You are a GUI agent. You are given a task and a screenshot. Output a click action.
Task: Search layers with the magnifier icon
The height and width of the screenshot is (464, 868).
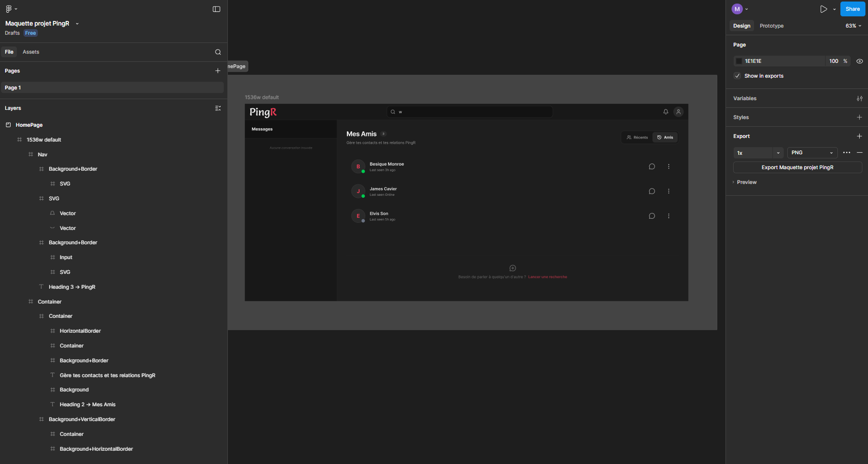coord(218,52)
